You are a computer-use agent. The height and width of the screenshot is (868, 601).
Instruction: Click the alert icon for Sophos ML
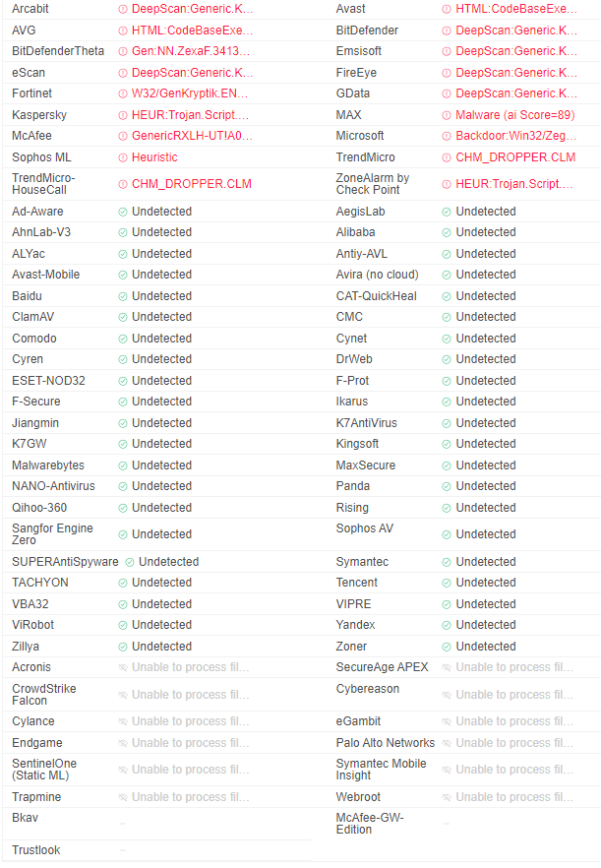(x=123, y=157)
